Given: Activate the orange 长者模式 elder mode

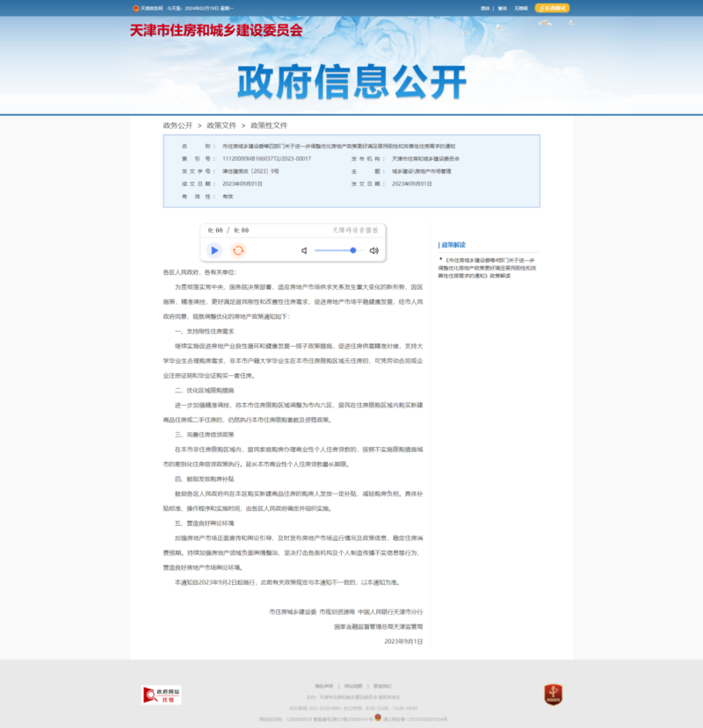Looking at the screenshot, I should [552, 7].
